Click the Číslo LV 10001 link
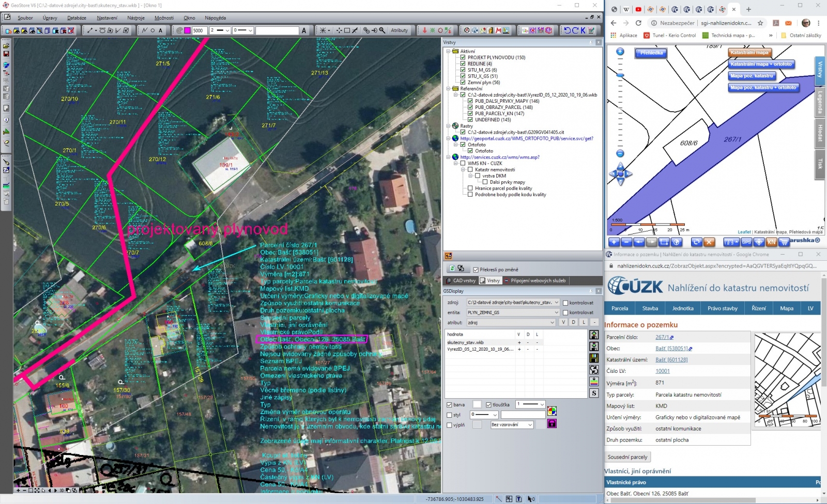Image resolution: width=827 pixels, height=504 pixels. 663,371
